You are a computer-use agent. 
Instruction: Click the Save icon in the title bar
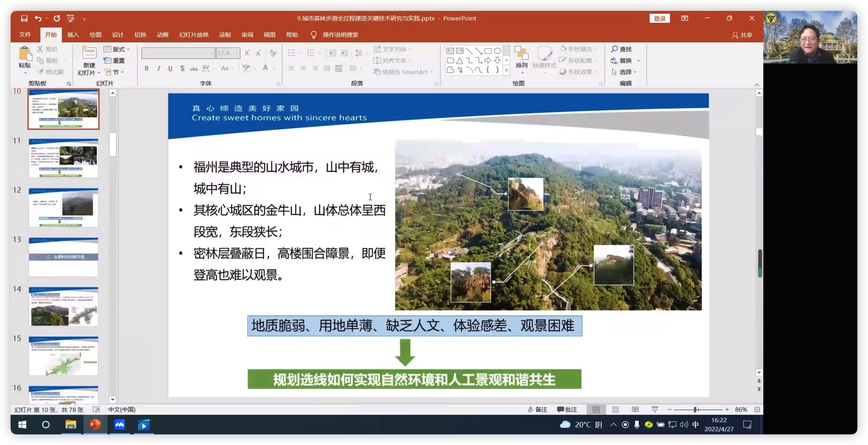coord(24,18)
